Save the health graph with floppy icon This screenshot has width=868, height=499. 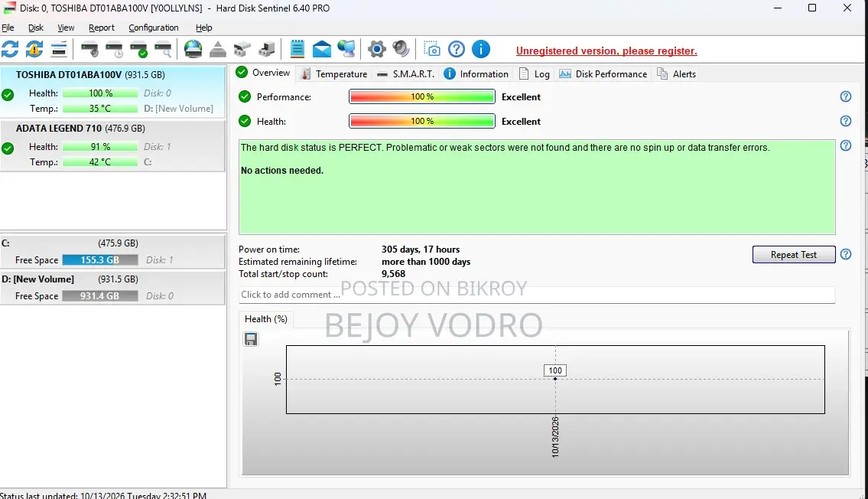pyautogui.click(x=251, y=339)
